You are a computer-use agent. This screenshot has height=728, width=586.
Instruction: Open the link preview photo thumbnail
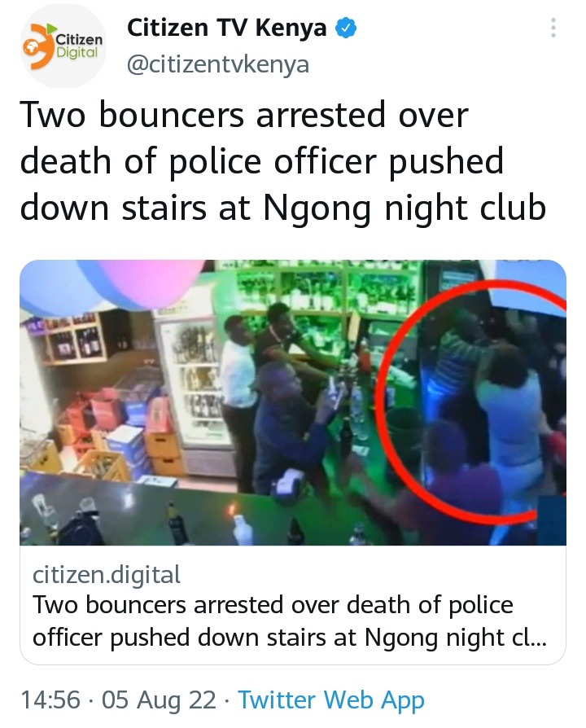(293, 402)
